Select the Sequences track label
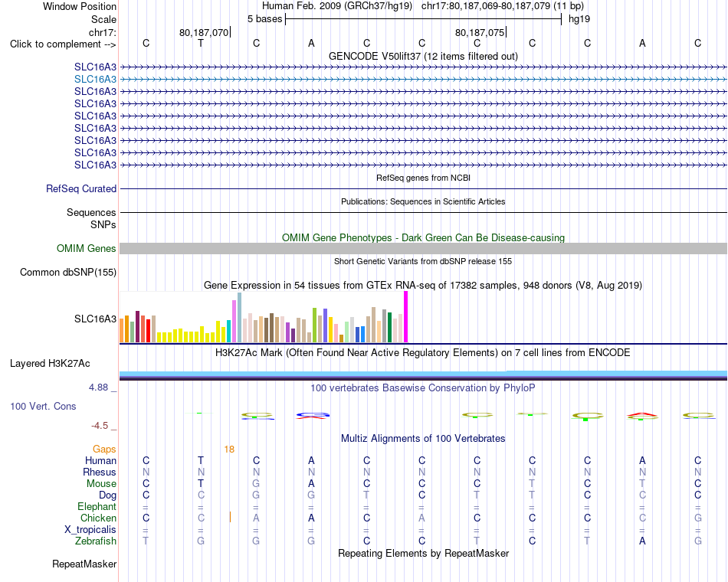The height and width of the screenshot is (582, 728). point(91,212)
